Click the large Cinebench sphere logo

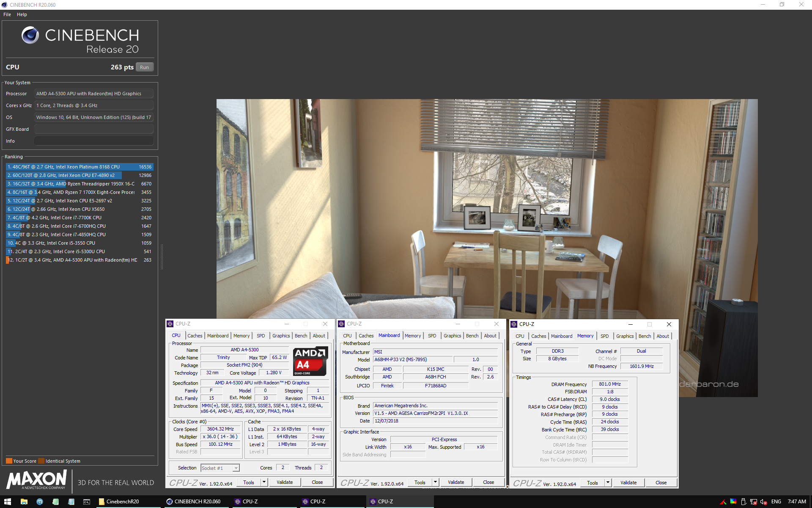[30, 35]
